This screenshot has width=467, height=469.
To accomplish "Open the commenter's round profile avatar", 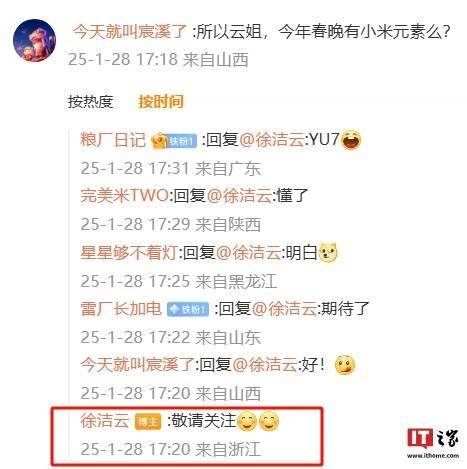I will point(34,40).
